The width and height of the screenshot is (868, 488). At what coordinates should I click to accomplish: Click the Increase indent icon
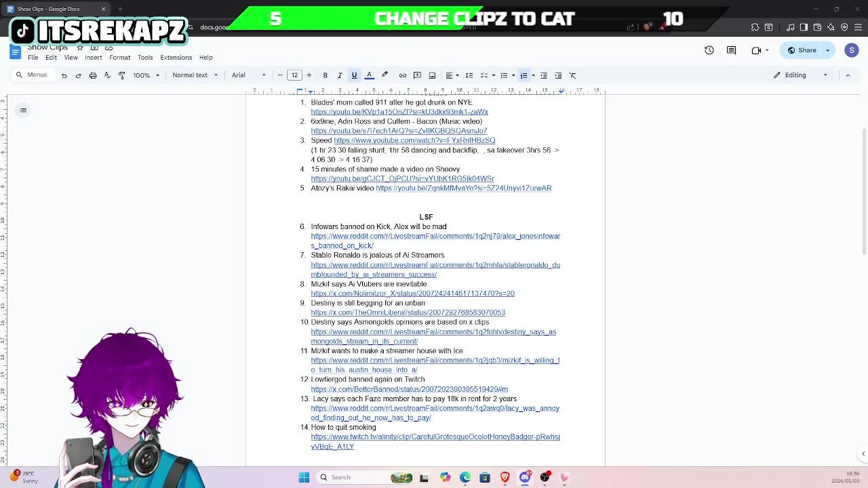tap(558, 75)
